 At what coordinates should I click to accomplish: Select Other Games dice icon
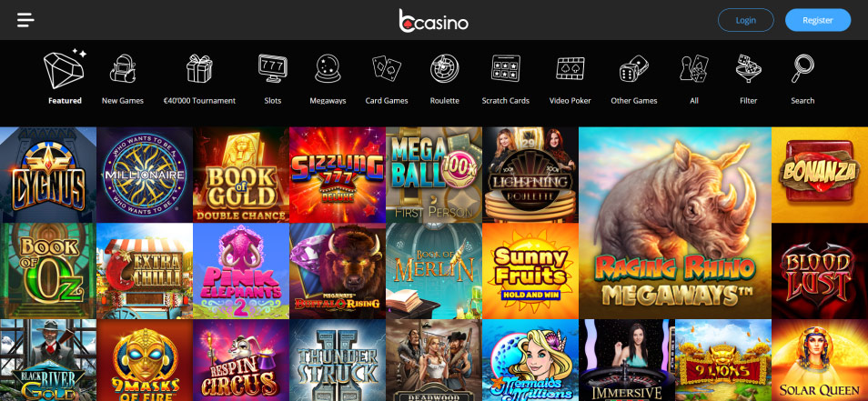coord(634,69)
